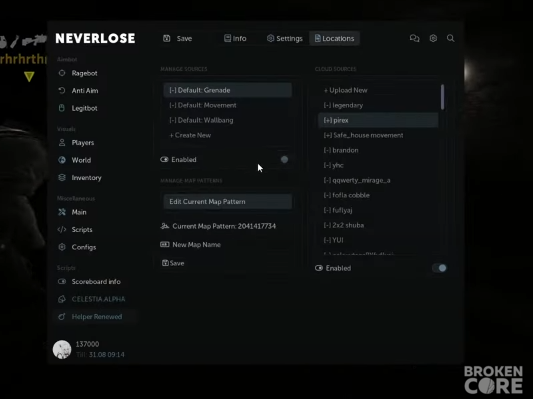Toggle Enabled switch under Cloud Sources
Image resolution: width=533 pixels, height=399 pixels.
[439, 268]
